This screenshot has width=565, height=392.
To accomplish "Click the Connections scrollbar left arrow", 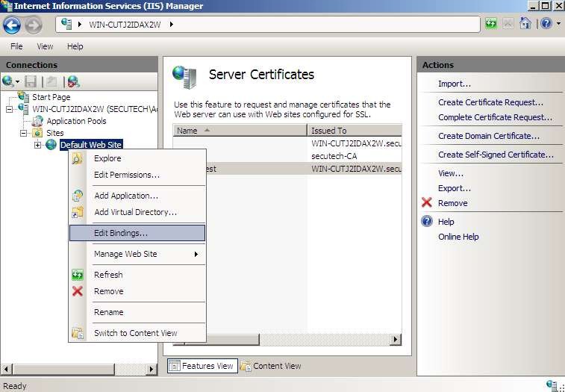I will [7, 370].
